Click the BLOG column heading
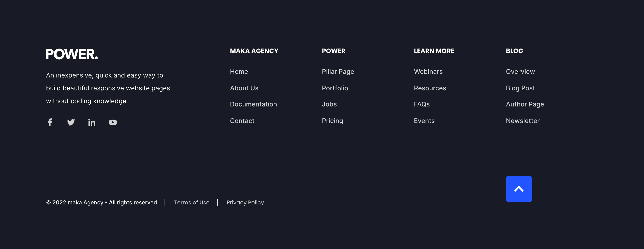This screenshot has height=249, width=644. pos(515,51)
